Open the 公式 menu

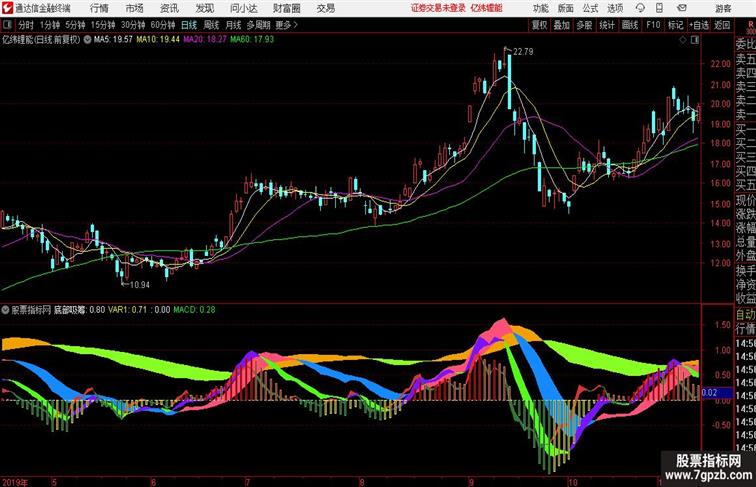click(590, 8)
